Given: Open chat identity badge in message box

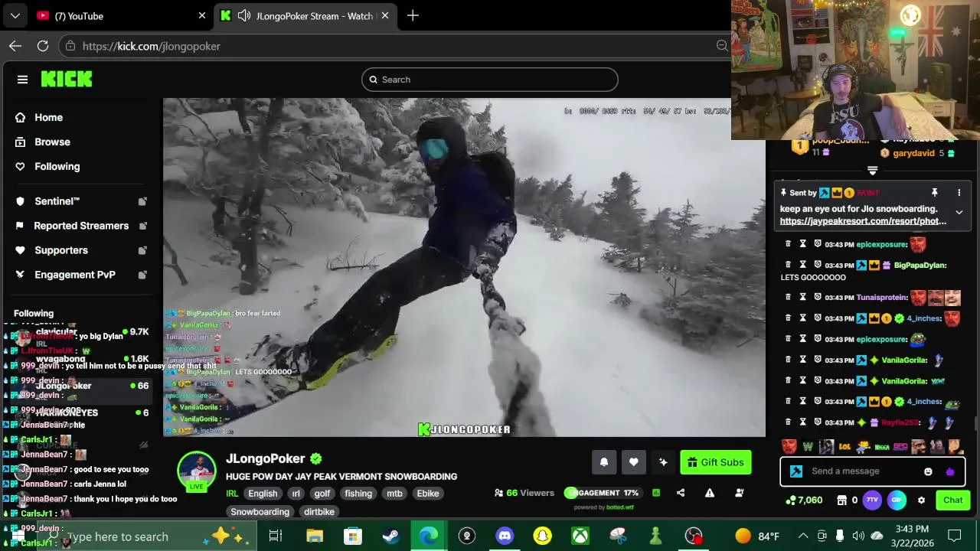Looking at the screenshot, I should (796, 471).
